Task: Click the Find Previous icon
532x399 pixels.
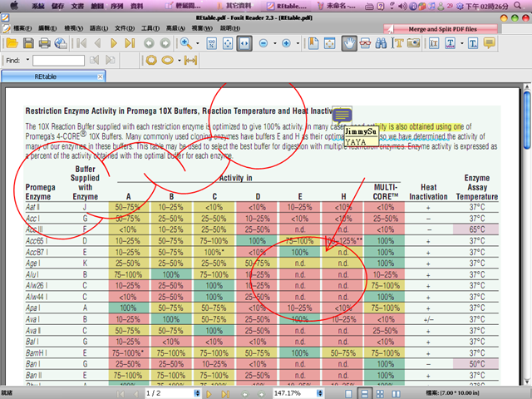Action: [94, 61]
